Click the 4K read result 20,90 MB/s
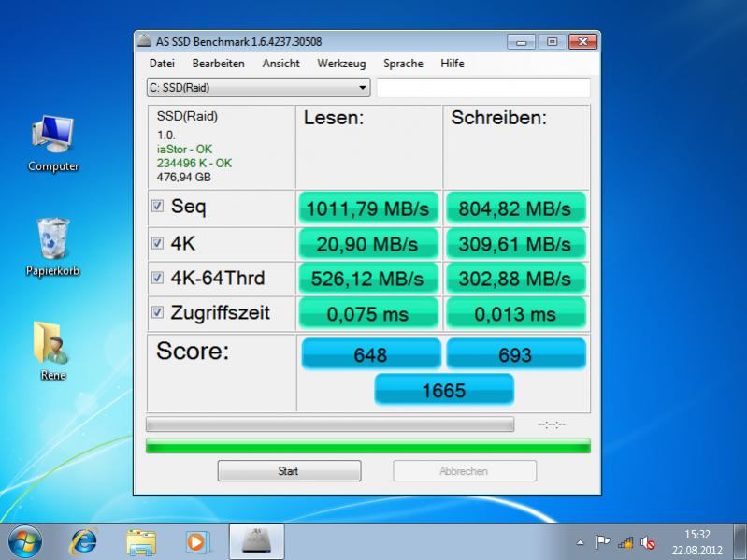Image resolution: width=747 pixels, height=560 pixels. (368, 244)
